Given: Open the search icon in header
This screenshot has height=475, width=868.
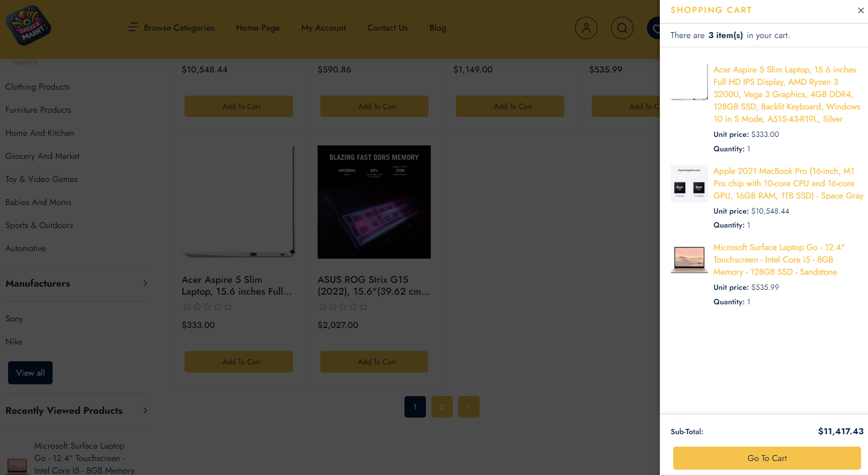Looking at the screenshot, I should click(x=622, y=28).
